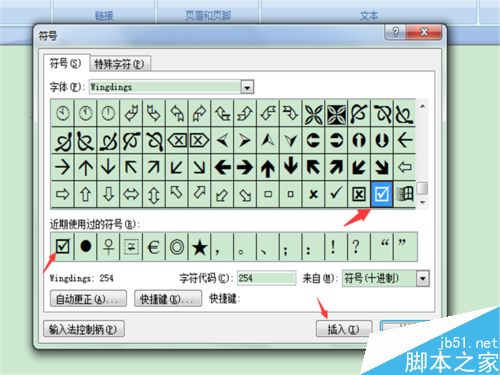Select the female sign in recent symbols

108,247
